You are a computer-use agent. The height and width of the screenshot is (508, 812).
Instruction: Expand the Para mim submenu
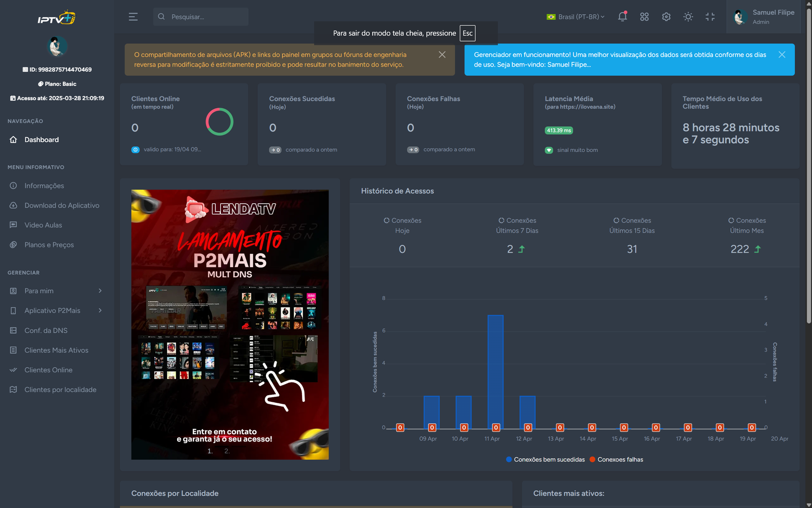click(57, 291)
